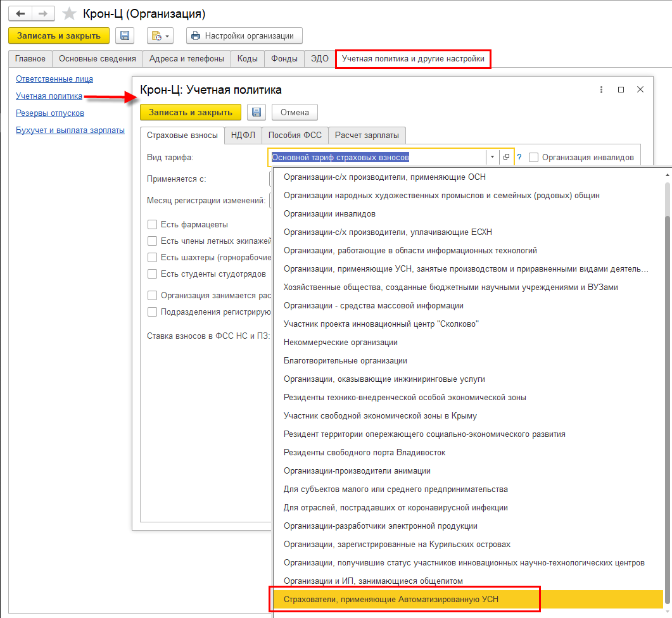Viewport: 672px width, 618px height.
Task: Switch to Пособия ФСС tab
Action: point(295,136)
